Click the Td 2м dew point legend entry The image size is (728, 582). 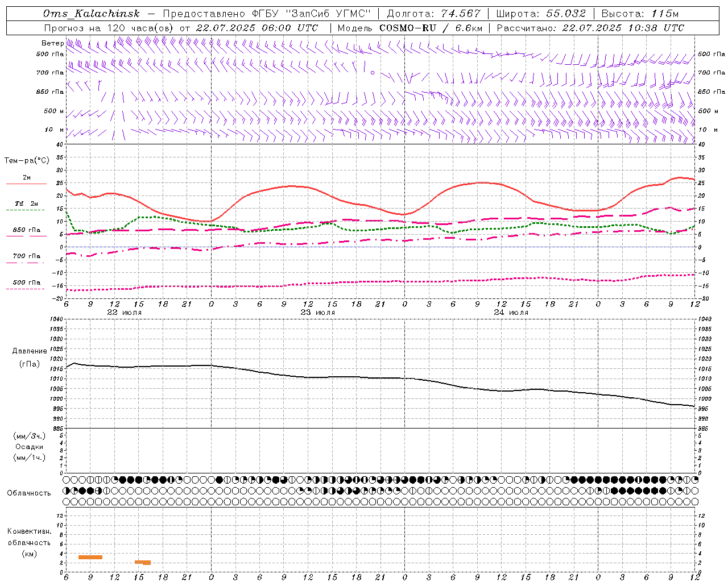click(x=26, y=203)
